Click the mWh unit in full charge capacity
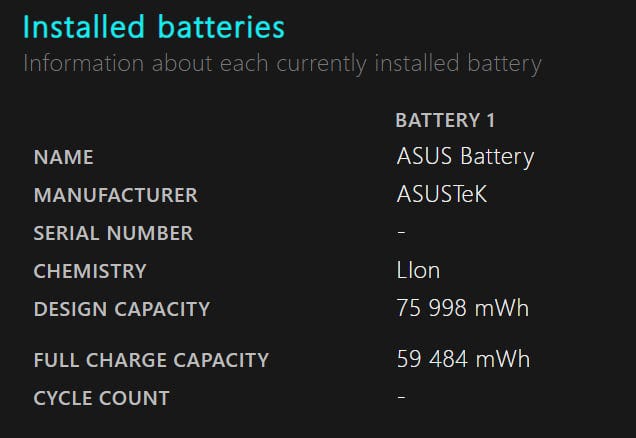 pos(503,359)
